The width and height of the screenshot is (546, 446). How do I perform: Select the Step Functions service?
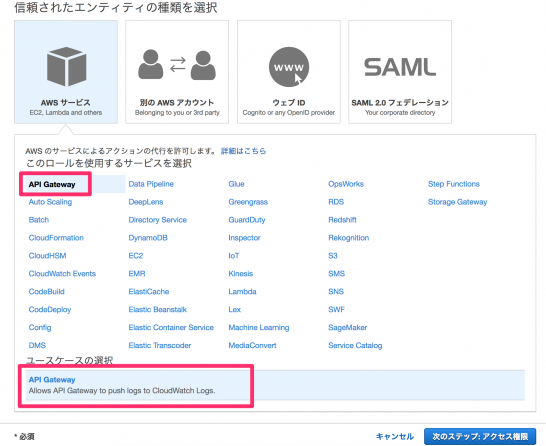coord(454,184)
